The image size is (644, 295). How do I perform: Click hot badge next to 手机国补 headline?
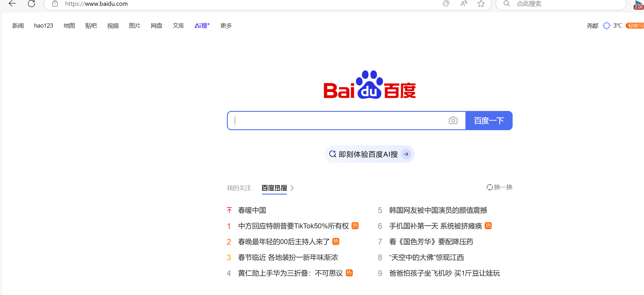(x=488, y=226)
